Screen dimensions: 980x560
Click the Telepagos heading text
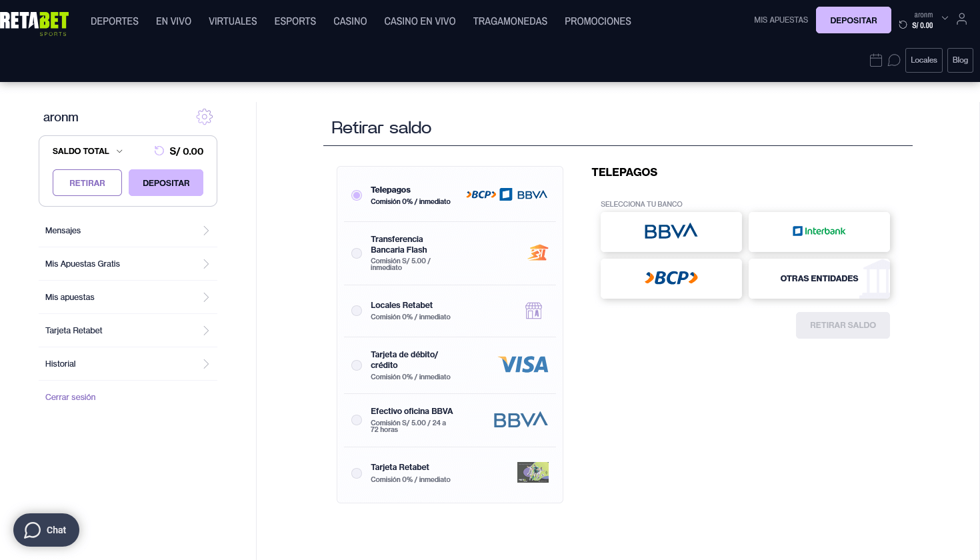625,172
